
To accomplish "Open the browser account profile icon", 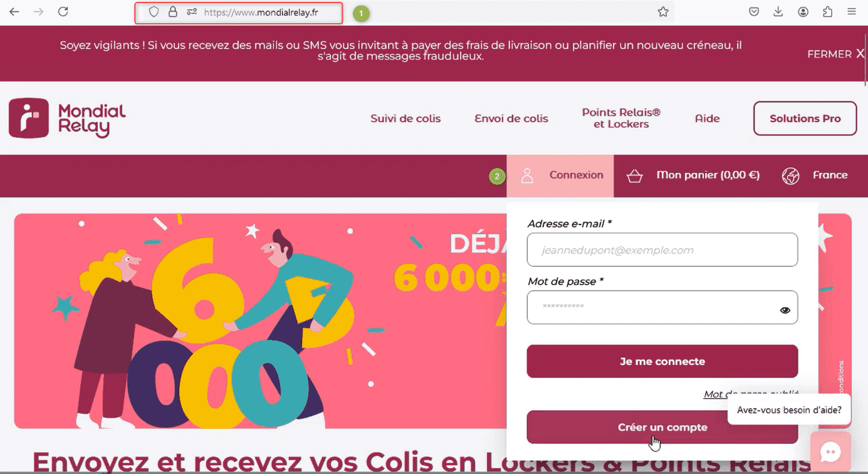I will (803, 12).
